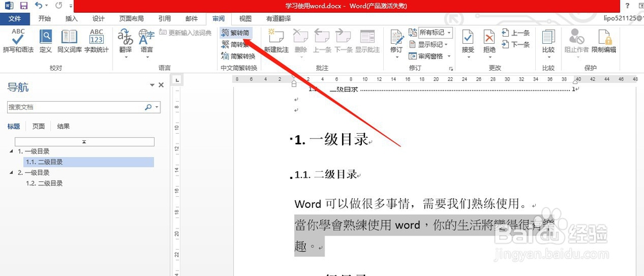Convert text with 繁转简

point(235,32)
